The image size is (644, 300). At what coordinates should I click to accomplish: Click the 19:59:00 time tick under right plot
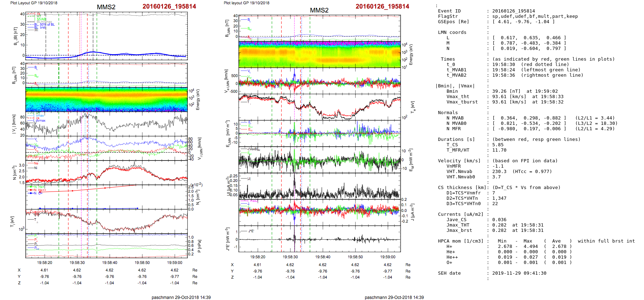388,257
